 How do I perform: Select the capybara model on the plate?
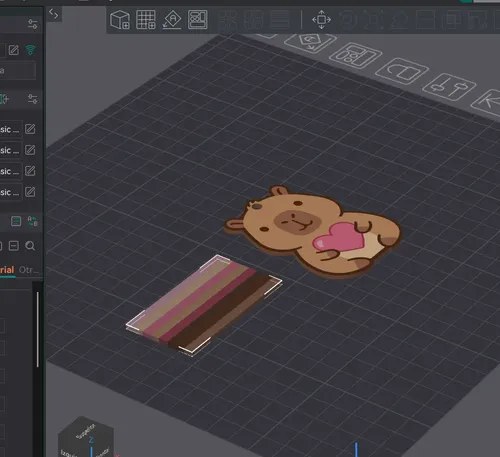[313, 231]
